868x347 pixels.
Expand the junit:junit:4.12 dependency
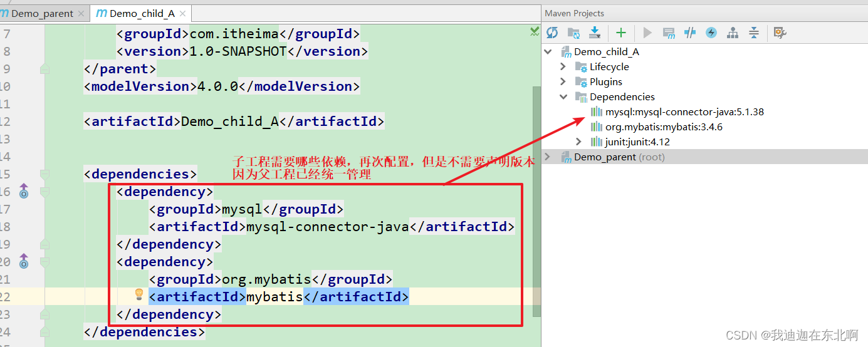click(x=579, y=142)
